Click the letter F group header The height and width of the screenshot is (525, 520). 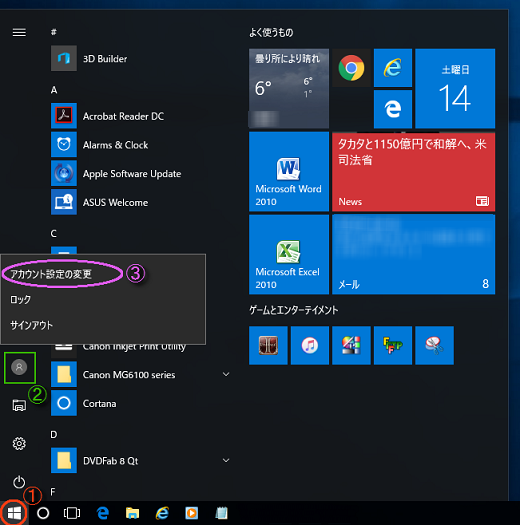[x=53, y=492]
